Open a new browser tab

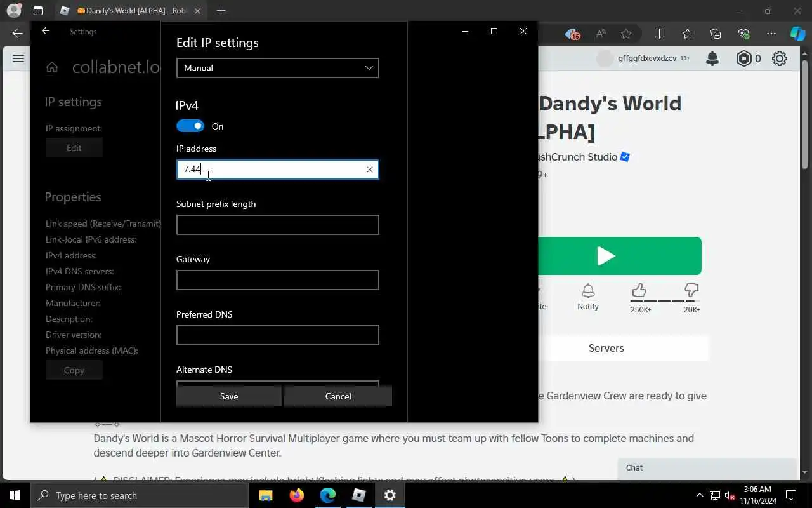tap(221, 11)
